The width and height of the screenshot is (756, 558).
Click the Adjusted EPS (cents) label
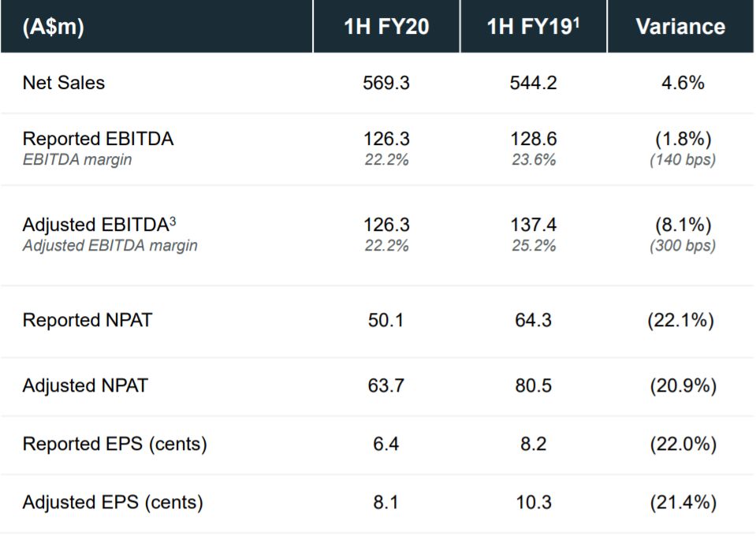click(113, 502)
